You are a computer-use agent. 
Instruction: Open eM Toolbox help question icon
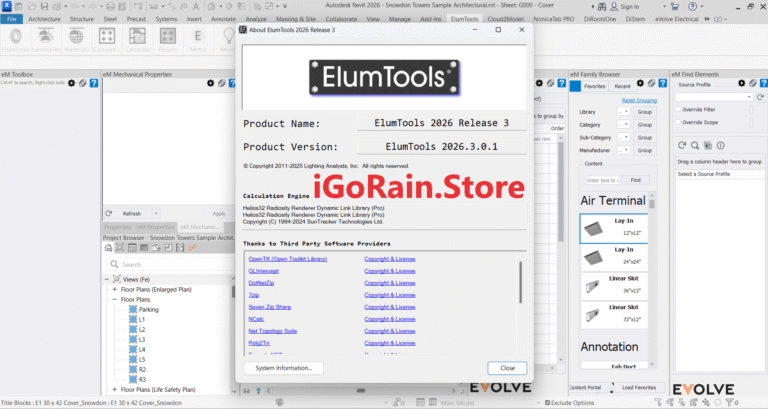(94, 83)
